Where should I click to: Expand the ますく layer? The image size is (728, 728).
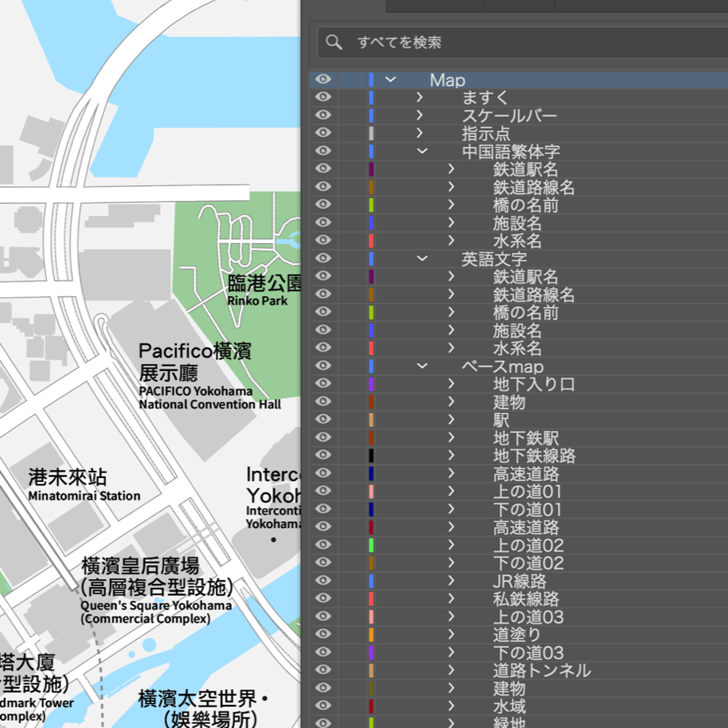(419, 97)
